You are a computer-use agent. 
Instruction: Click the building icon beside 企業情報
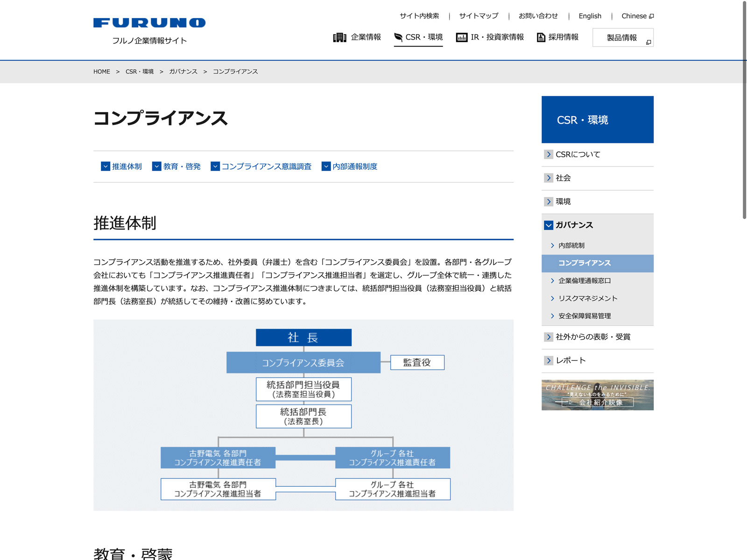pyautogui.click(x=339, y=37)
